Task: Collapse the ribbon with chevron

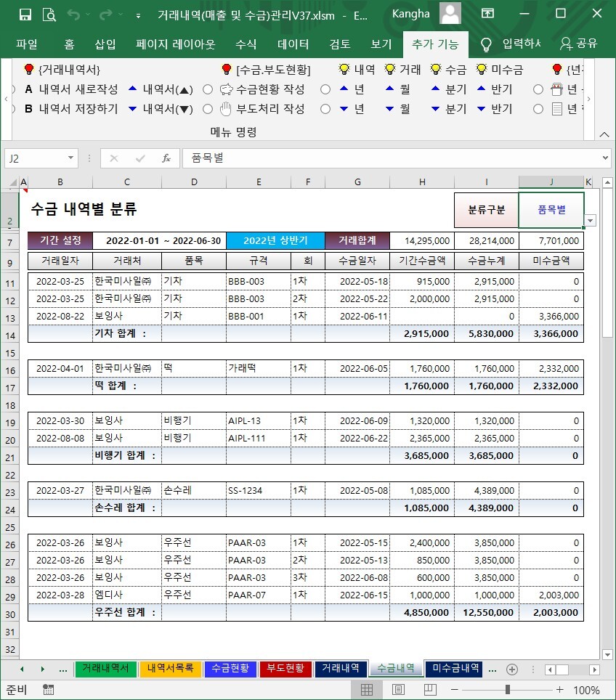Action: pos(604,134)
